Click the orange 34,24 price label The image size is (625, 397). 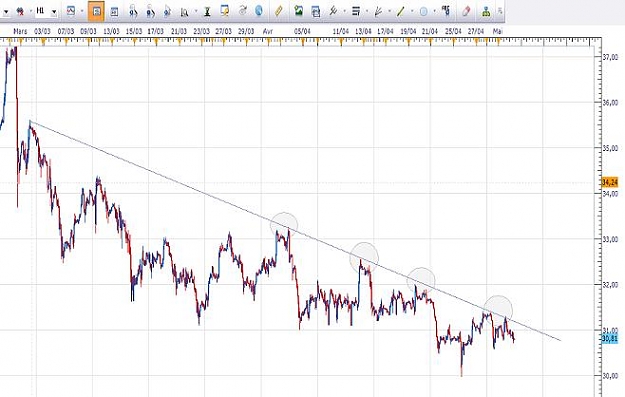click(x=609, y=183)
